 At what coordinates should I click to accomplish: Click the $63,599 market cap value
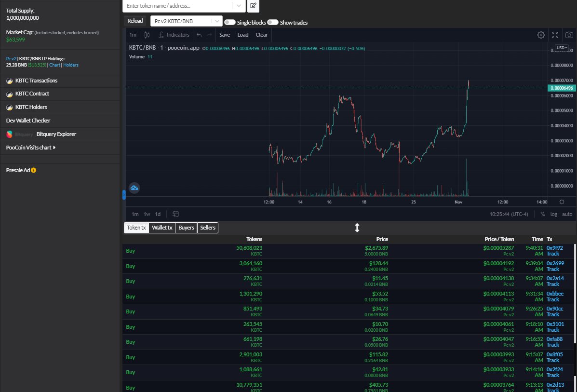[x=15, y=40]
